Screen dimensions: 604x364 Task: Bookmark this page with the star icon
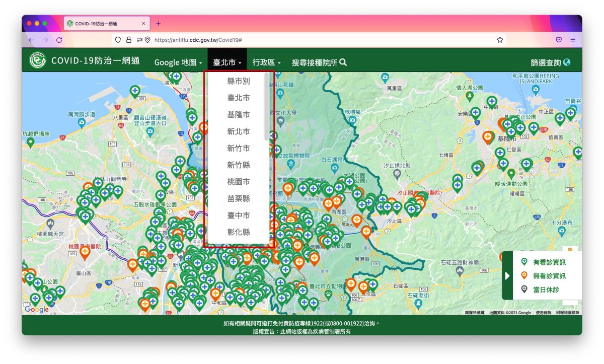[x=500, y=40]
